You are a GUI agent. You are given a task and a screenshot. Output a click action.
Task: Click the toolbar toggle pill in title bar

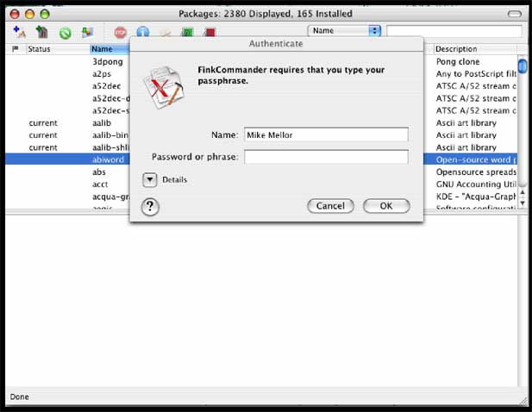click(515, 14)
